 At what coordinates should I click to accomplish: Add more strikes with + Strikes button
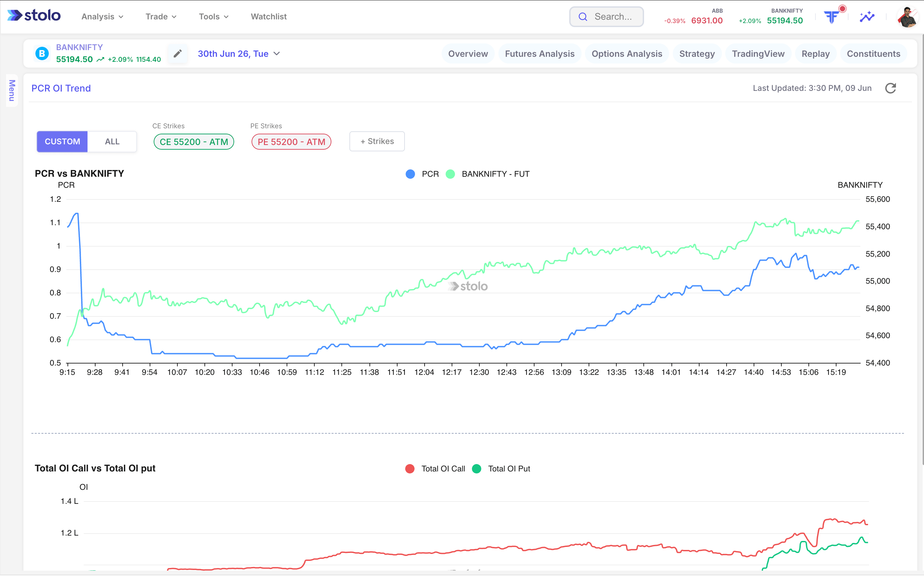click(377, 141)
